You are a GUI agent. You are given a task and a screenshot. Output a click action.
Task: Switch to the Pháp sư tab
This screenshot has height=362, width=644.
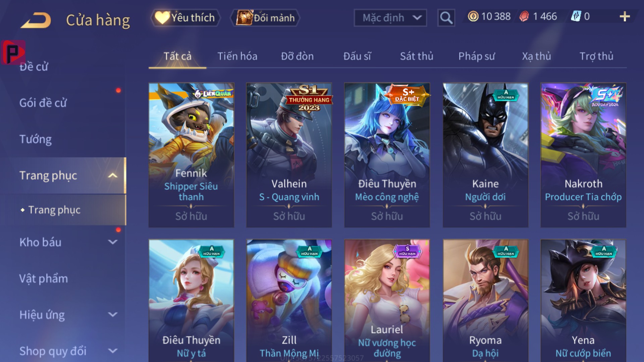[x=477, y=56]
